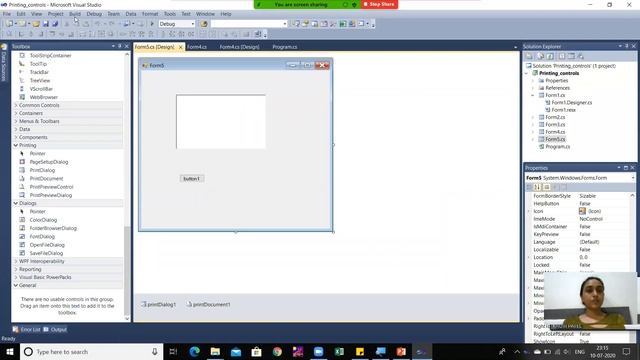Expand the Menus & Toolbars group

(39, 121)
